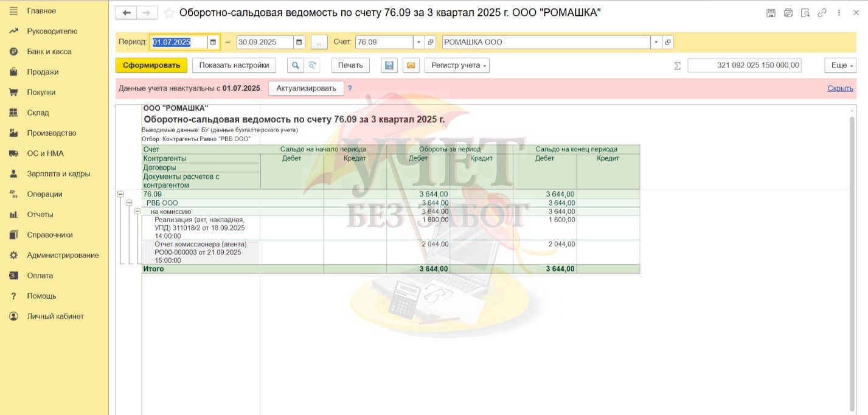Click the copy link icon in title bar
The height and width of the screenshot is (415, 868).
coord(822,13)
